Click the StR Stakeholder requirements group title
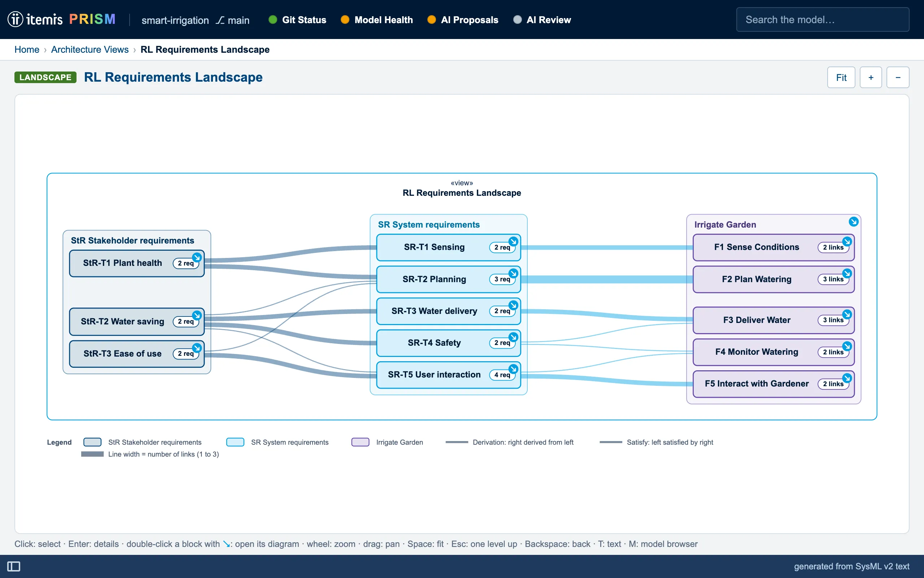The height and width of the screenshot is (578, 924). [132, 241]
